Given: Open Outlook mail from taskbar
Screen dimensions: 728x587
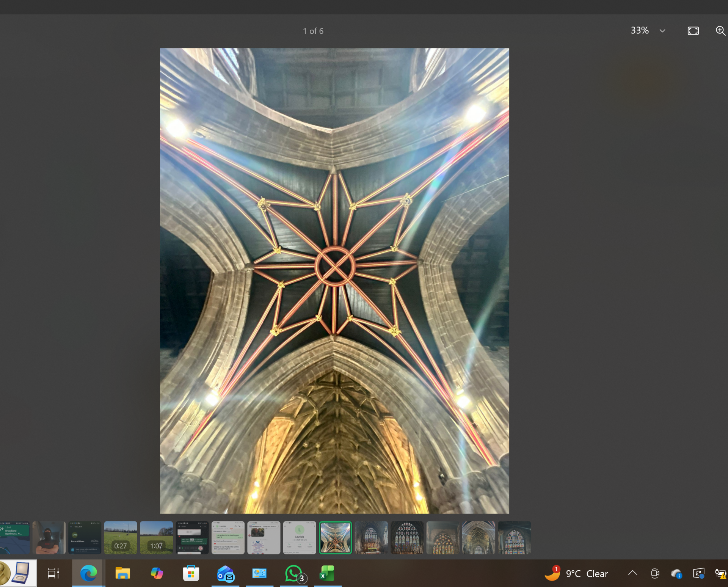Looking at the screenshot, I should (225, 573).
